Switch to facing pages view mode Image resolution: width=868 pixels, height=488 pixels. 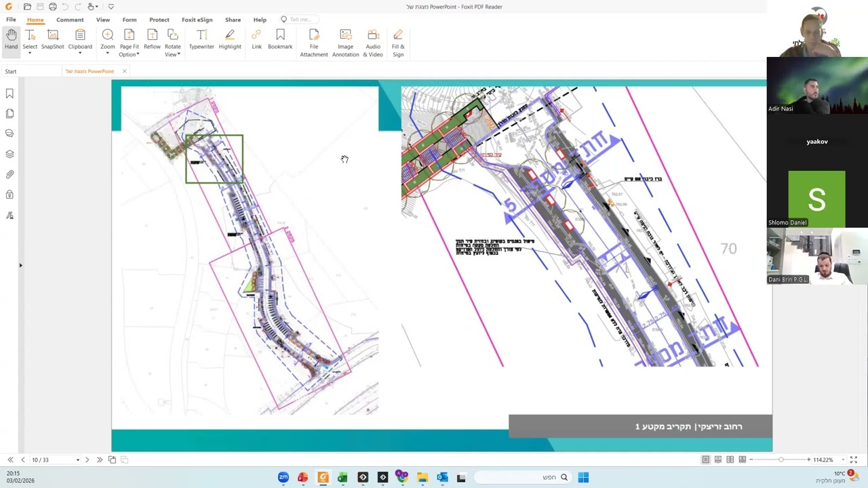[730, 460]
